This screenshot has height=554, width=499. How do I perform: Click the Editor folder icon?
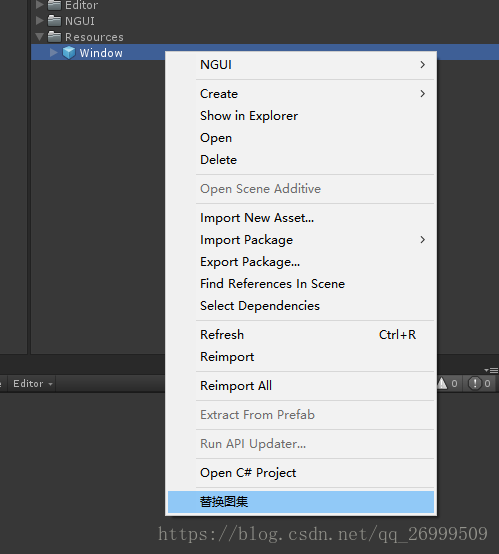[x=54, y=5]
